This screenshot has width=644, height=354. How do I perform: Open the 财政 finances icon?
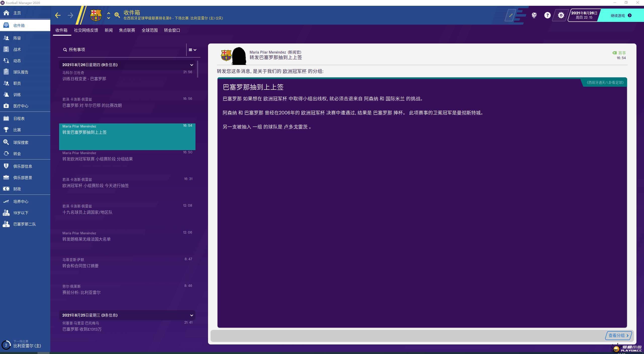click(6, 189)
